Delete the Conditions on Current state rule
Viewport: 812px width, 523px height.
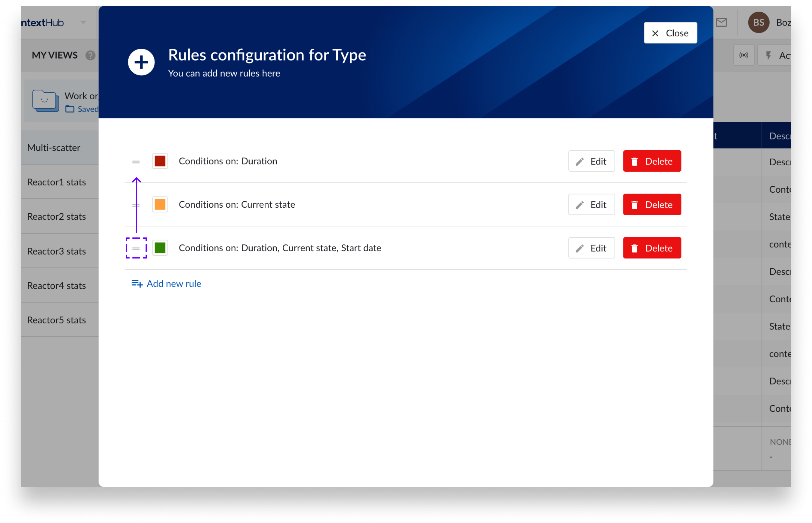[x=652, y=205]
